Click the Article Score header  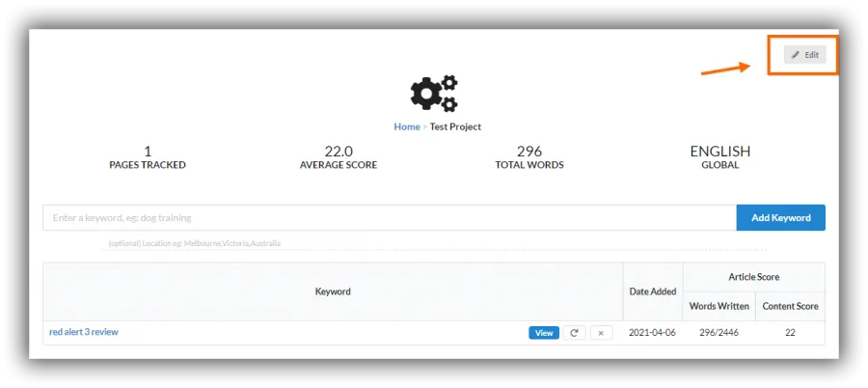(753, 277)
